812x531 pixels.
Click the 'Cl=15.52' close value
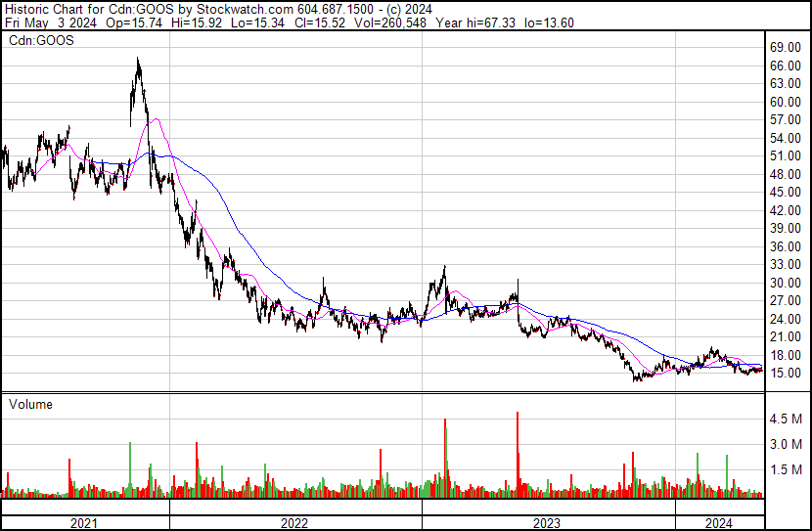(320, 22)
